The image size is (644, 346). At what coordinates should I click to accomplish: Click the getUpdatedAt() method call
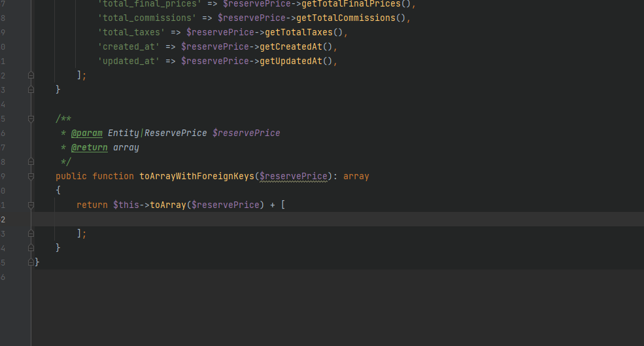point(296,61)
